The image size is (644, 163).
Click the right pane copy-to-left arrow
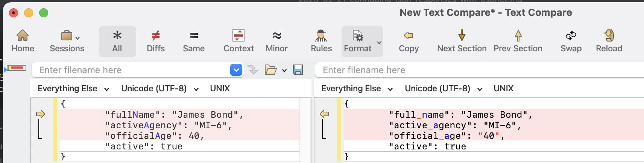[x=324, y=114]
